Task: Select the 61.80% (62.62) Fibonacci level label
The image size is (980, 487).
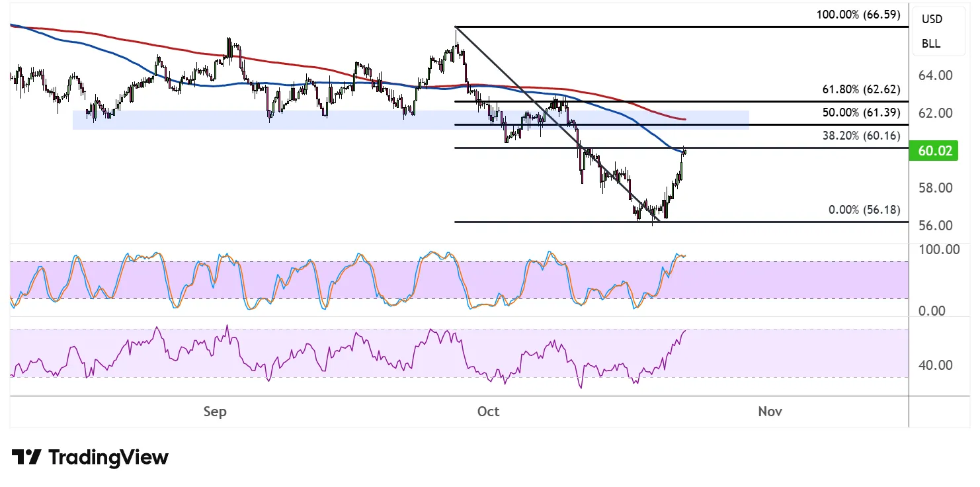Action: coord(860,90)
